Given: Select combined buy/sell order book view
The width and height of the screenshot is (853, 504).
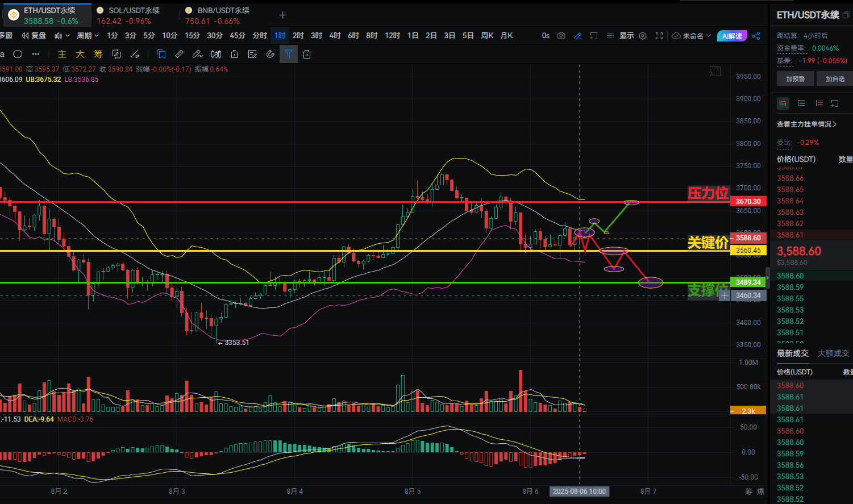Looking at the screenshot, I should click(783, 103).
